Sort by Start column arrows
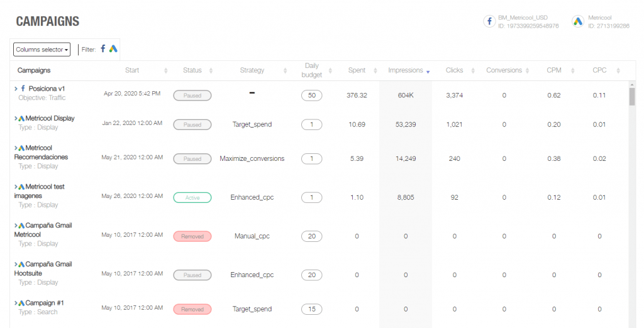Screen dimensions: 644x328 click(x=166, y=70)
